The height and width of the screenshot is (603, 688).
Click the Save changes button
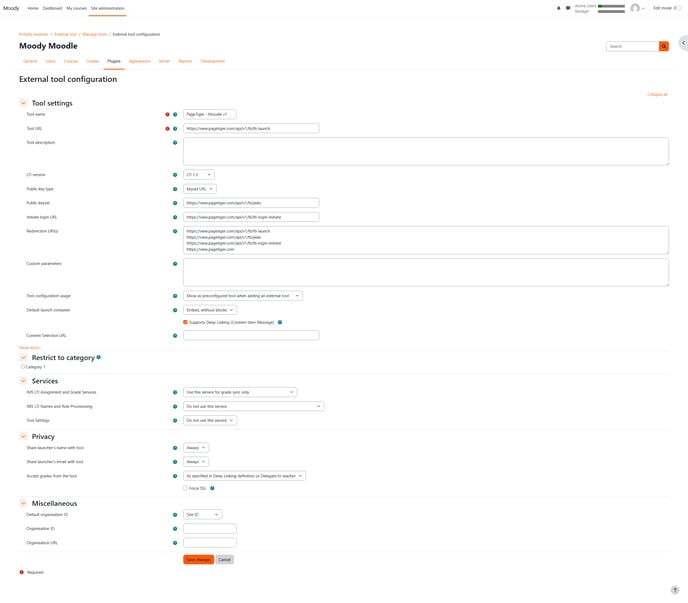point(198,560)
